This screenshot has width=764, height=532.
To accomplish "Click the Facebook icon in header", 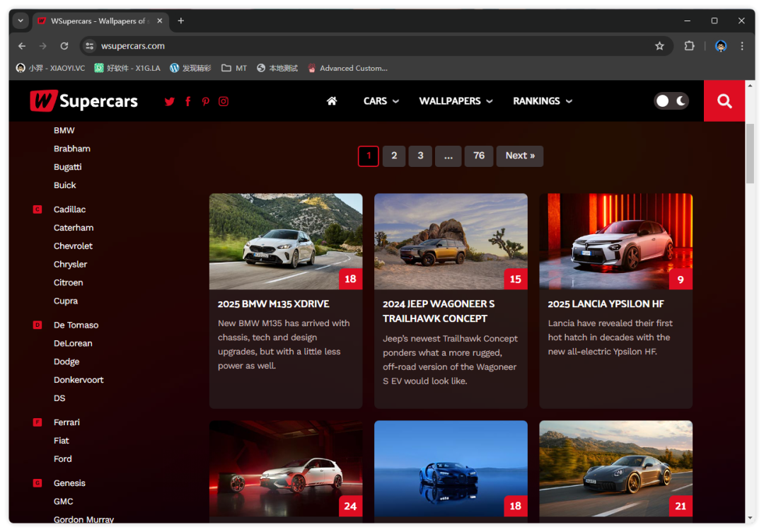I will point(187,101).
